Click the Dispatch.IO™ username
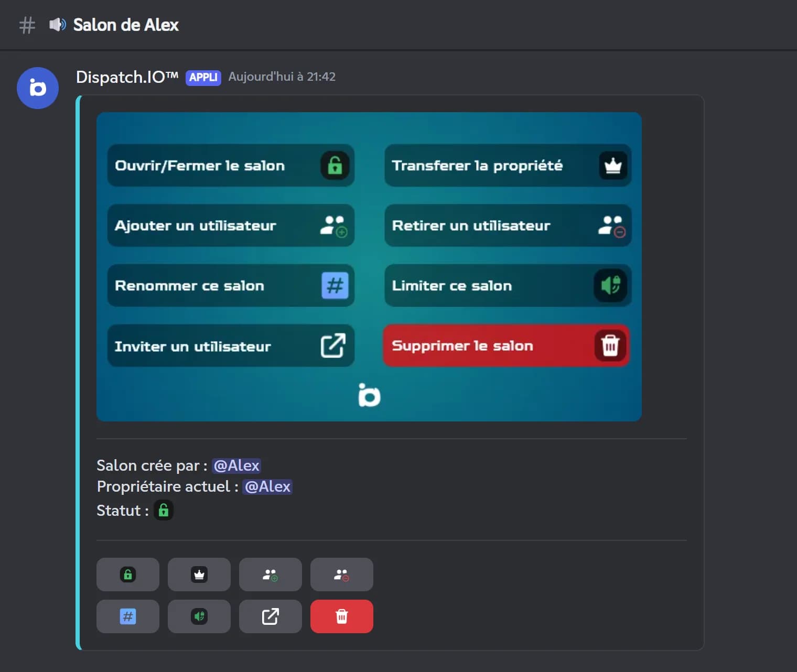The height and width of the screenshot is (672, 797). click(127, 77)
